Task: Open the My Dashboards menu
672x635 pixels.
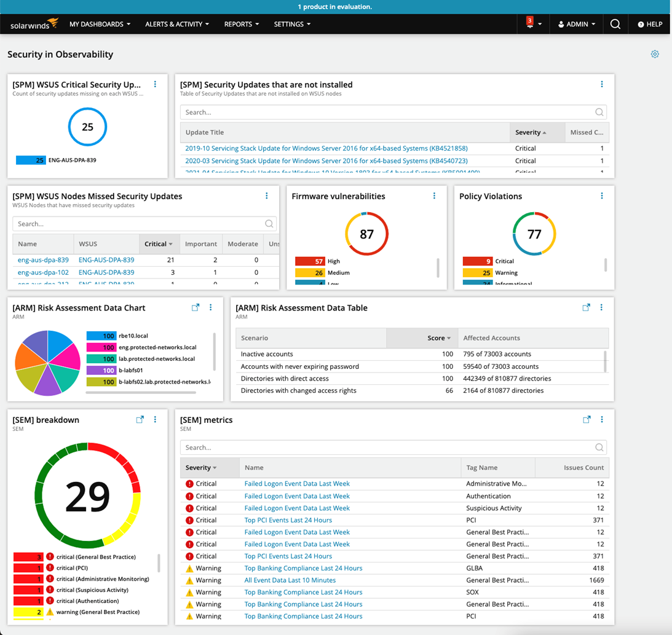Action: click(x=100, y=25)
